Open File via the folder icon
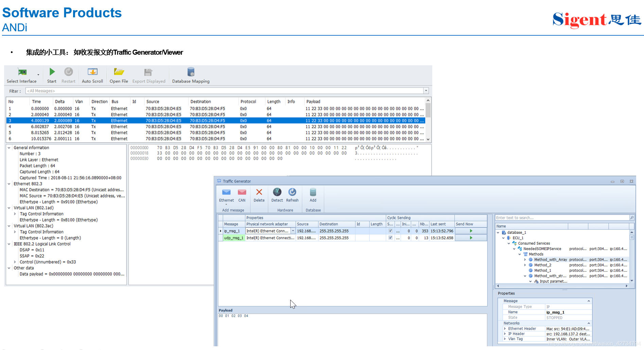 click(x=119, y=72)
